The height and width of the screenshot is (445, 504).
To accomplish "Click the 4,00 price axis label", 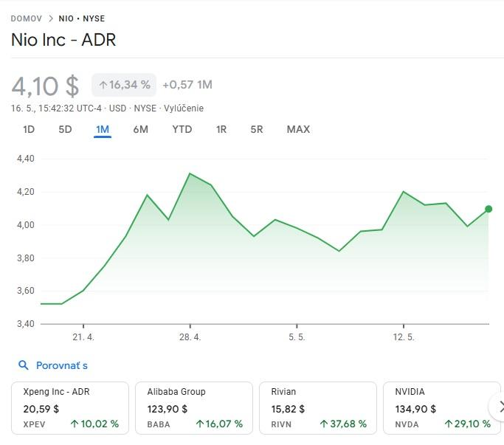I will coord(25,225).
